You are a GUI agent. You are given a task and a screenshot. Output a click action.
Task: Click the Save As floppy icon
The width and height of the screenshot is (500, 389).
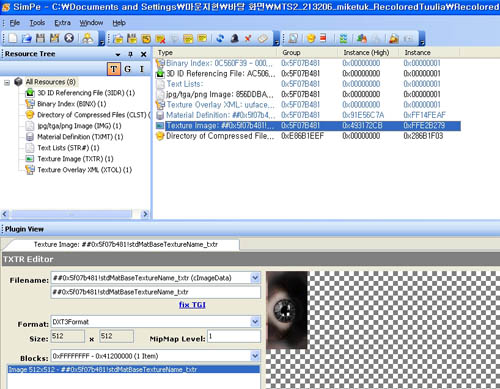54,38
